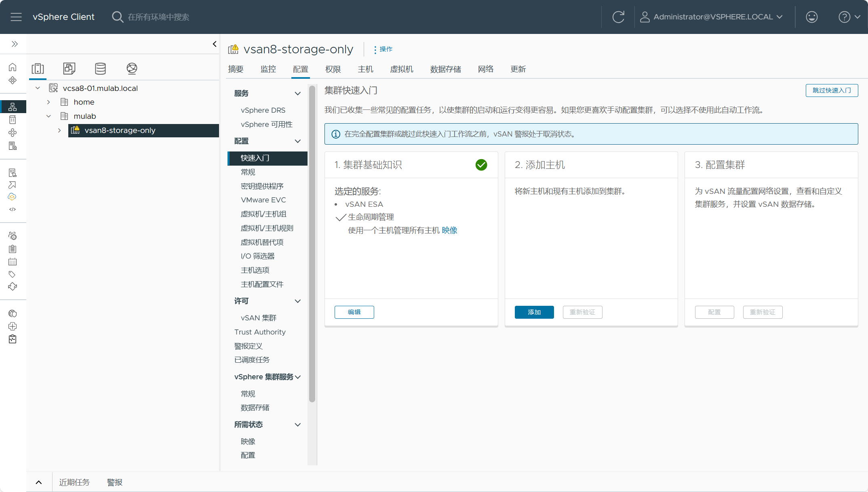Open the Administrator@VSPHERE.LOCAL user menu

[x=712, y=17]
